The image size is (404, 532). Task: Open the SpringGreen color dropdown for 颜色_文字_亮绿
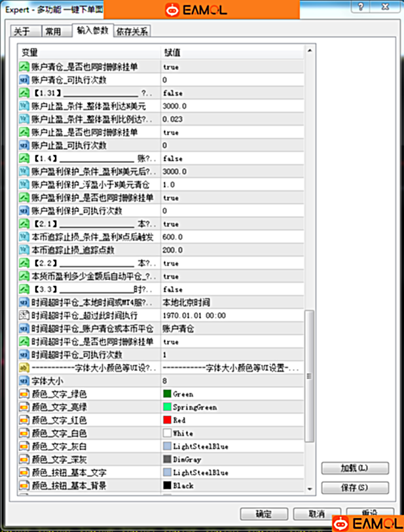(x=232, y=407)
